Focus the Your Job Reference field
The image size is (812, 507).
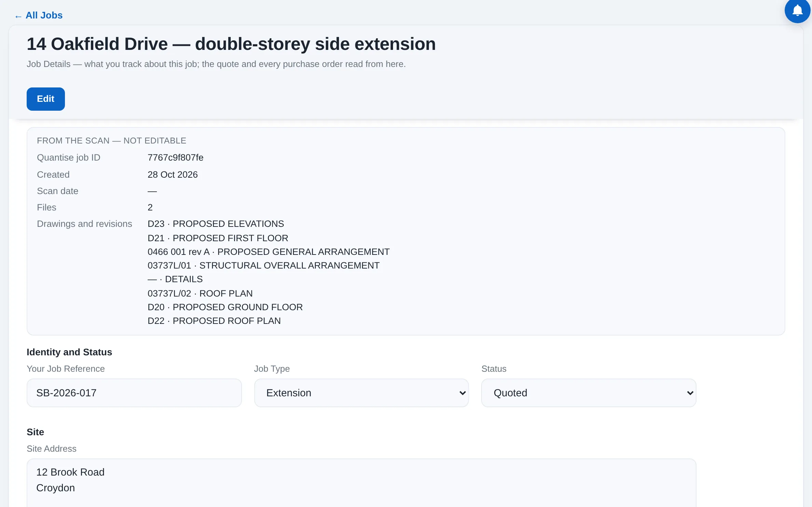tap(134, 393)
